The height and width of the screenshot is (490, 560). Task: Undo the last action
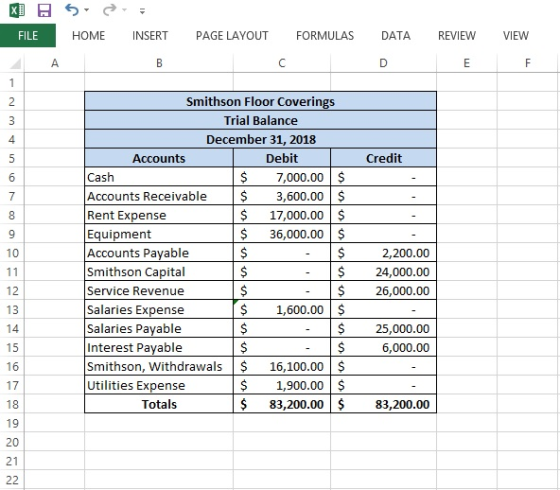pyautogui.click(x=72, y=10)
